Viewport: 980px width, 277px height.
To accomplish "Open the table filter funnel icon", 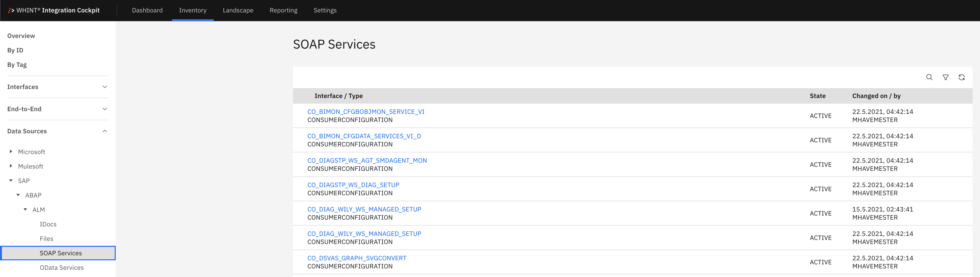I will [945, 77].
